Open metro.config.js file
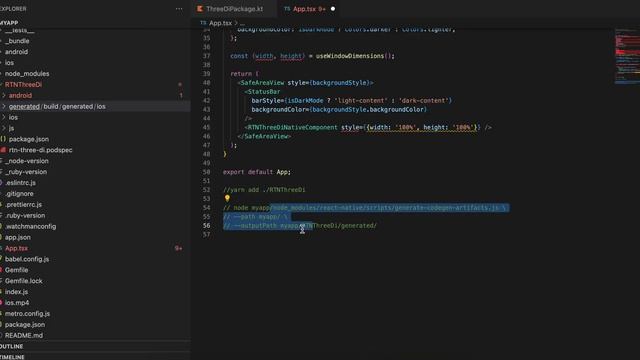Viewport: 640px width, 360px height. click(x=27, y=313)
